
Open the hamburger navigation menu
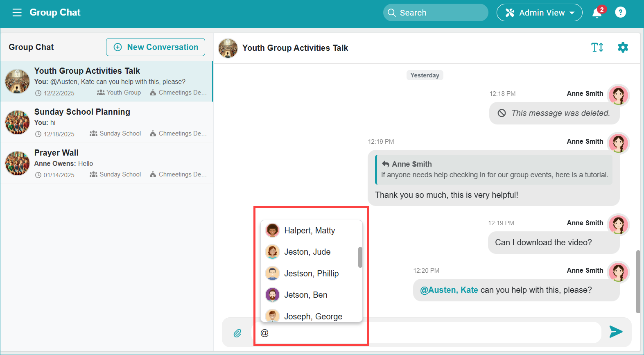pos(17,13)
